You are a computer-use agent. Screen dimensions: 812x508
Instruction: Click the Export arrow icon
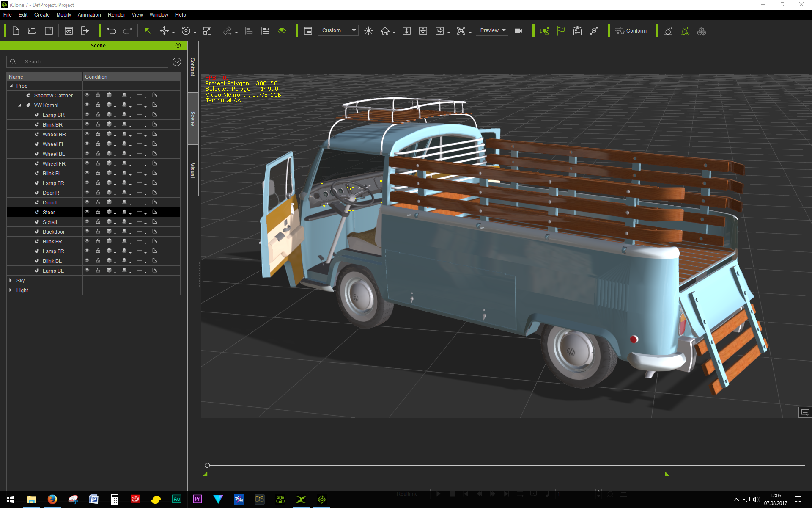[x=85, y=31]
